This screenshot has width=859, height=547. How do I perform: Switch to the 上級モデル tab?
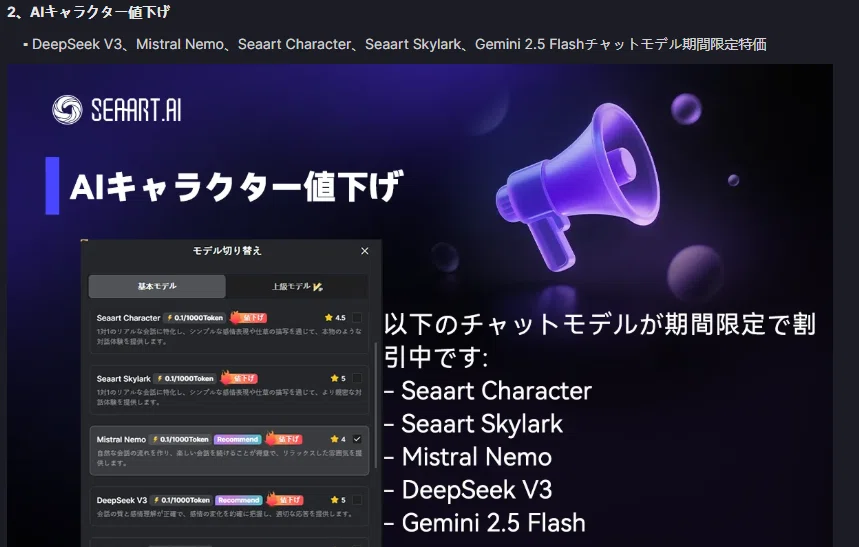point(296,286)
